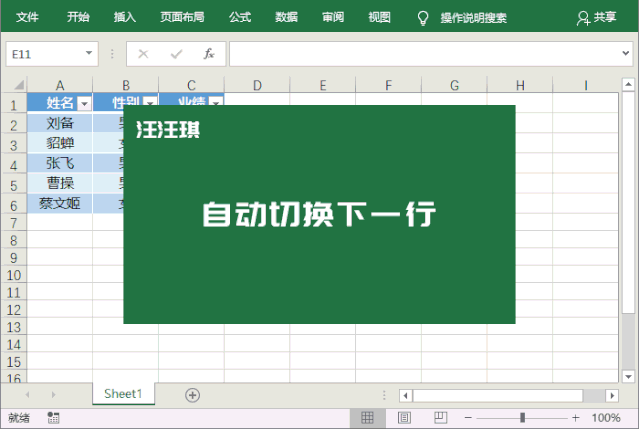Click previous sheet navigation arrow
The width and height of the screenshot is (639, 429).
(x=27, y=395)
